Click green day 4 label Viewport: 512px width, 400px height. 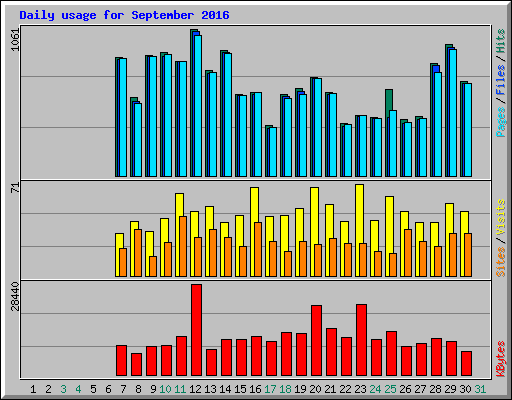(x=78, y=389)
